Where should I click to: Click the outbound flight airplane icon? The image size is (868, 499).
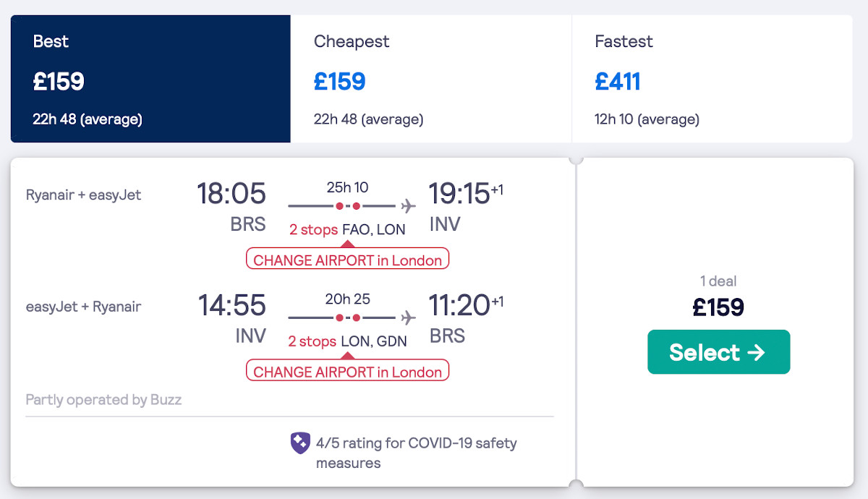[x=409, y=206]
